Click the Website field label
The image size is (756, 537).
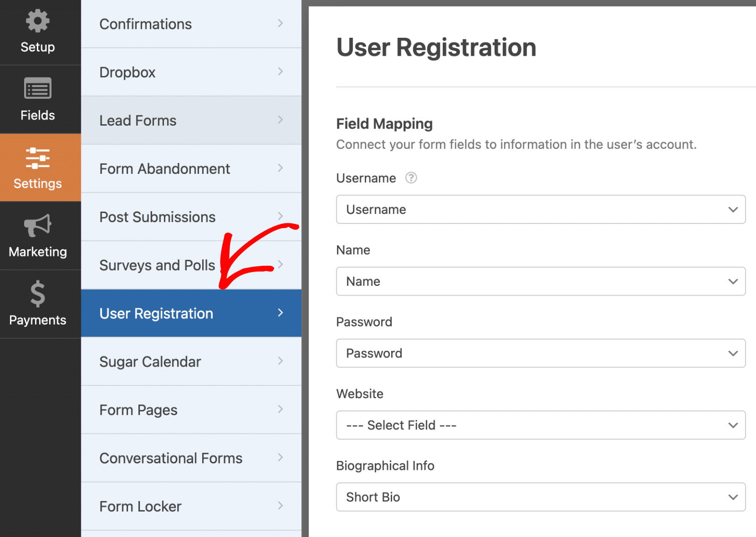pos(360,393)
